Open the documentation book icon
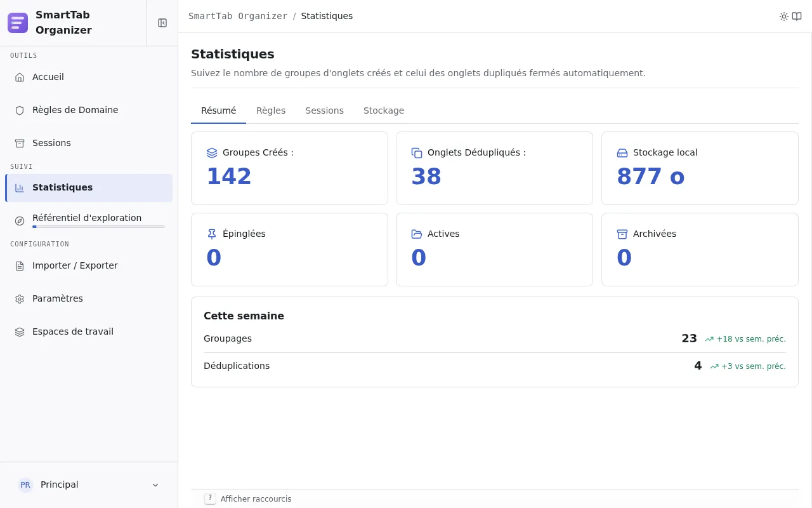Screen dimensions: 812x508 [x=797, y=17]
